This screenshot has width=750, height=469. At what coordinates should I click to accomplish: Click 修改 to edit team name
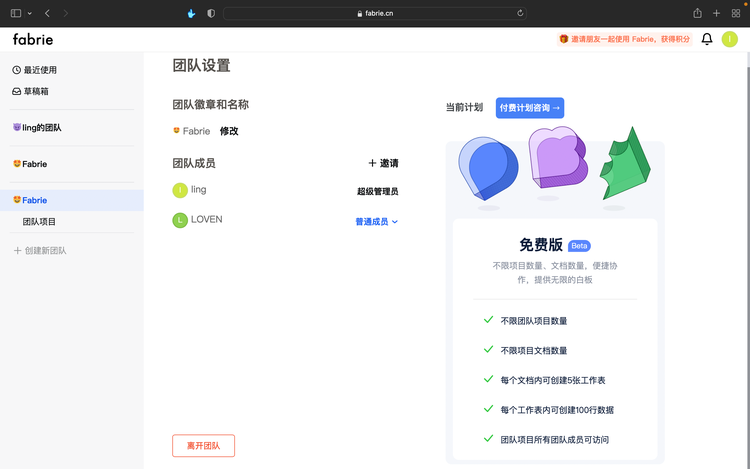229,131
